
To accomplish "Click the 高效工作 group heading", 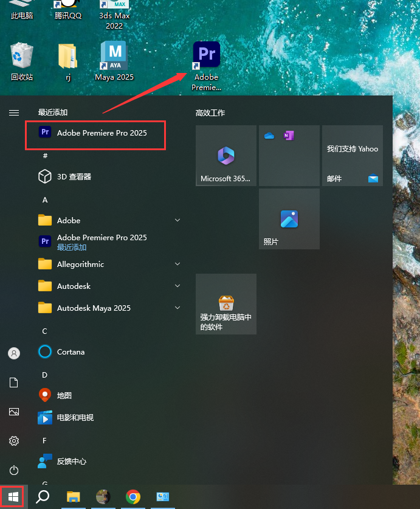I will 210,113.
